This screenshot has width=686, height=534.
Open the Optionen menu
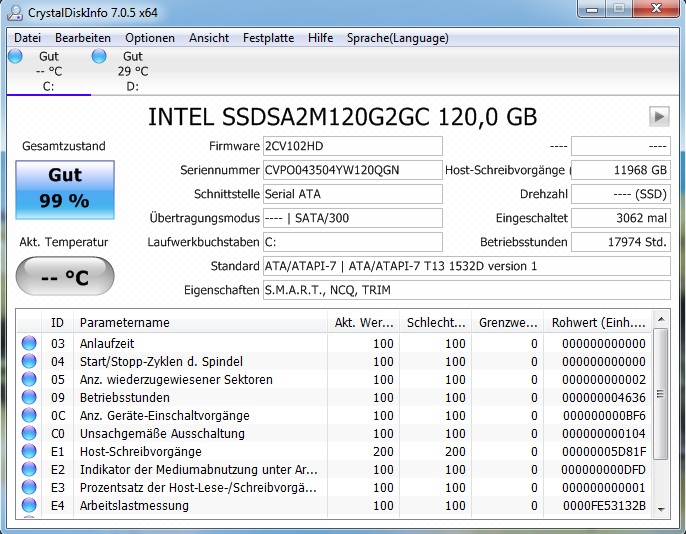150,38
